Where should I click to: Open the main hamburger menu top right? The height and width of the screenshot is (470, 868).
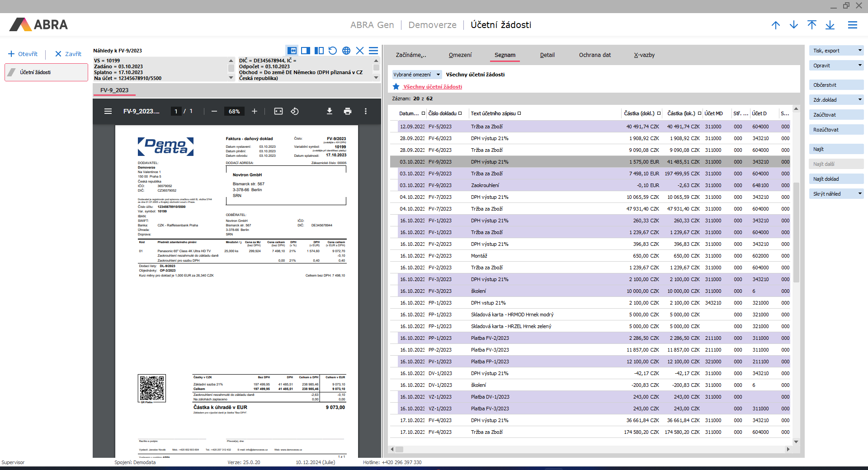tap(853, 25)
